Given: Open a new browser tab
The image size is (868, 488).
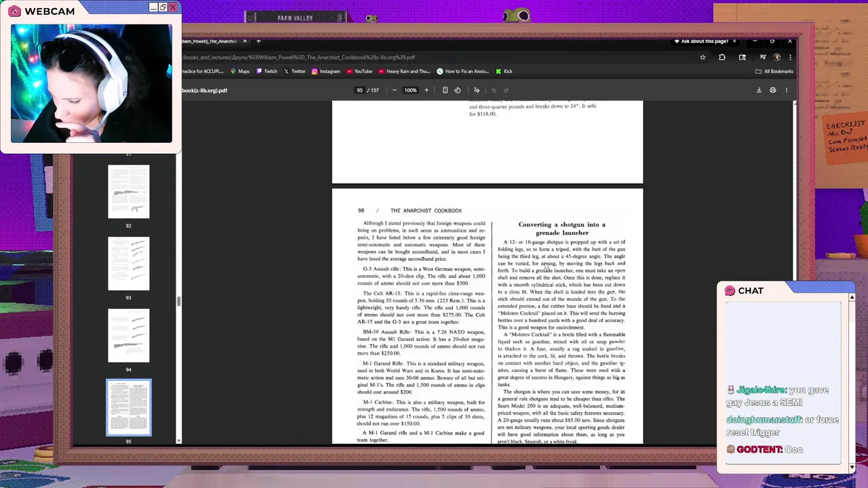Looking at the screenshot, I should 258,41.
